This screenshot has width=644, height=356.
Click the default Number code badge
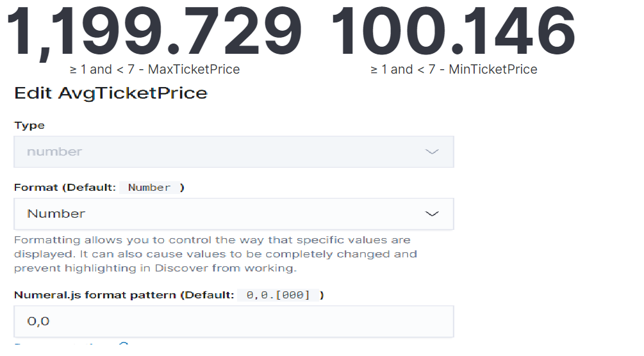coord(149,188)
